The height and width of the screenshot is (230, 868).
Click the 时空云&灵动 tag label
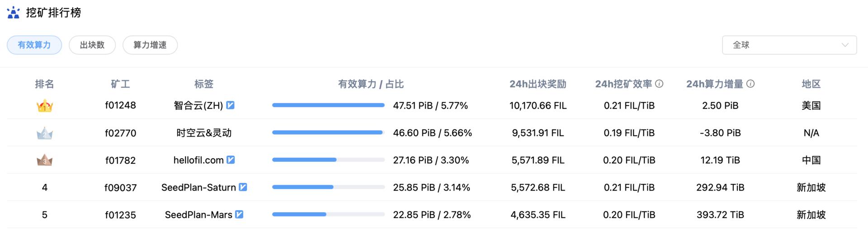tap(204, 133)
